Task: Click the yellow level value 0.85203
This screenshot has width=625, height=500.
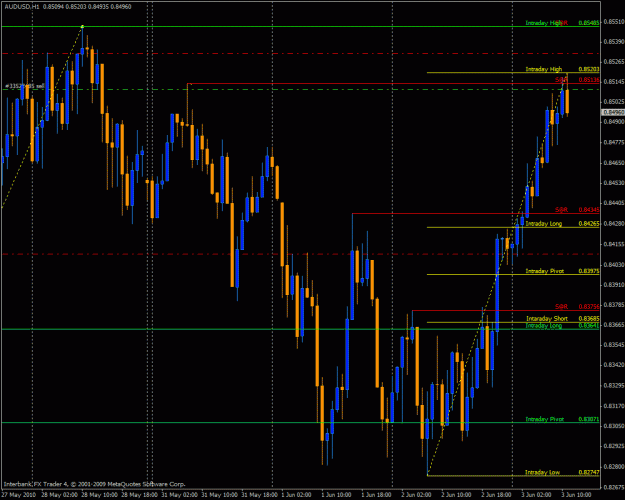Action: pyautogui.click(x=589, y=69)
